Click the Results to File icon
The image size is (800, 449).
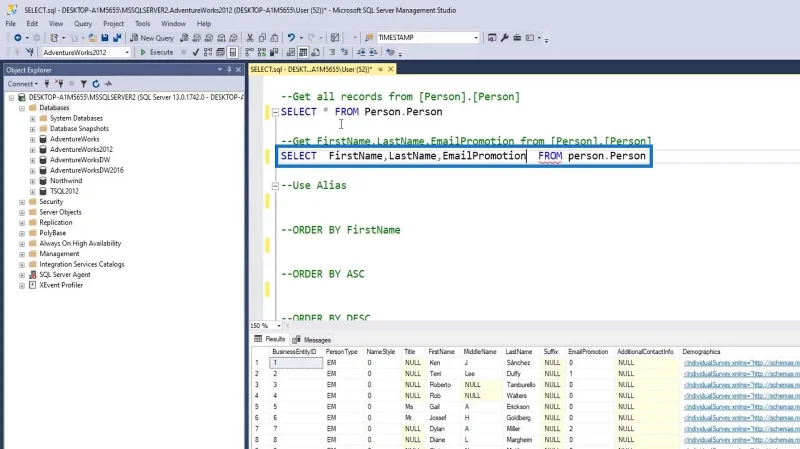(315, 52)
